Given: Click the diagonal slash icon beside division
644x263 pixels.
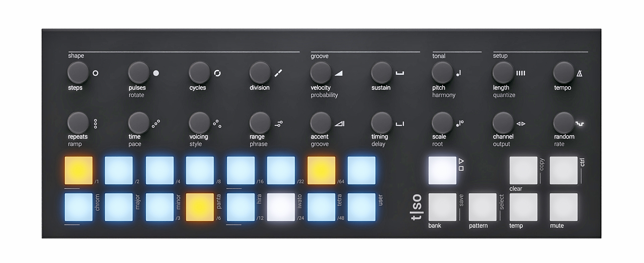Looking at the screenshot, I should click(278, 73).
